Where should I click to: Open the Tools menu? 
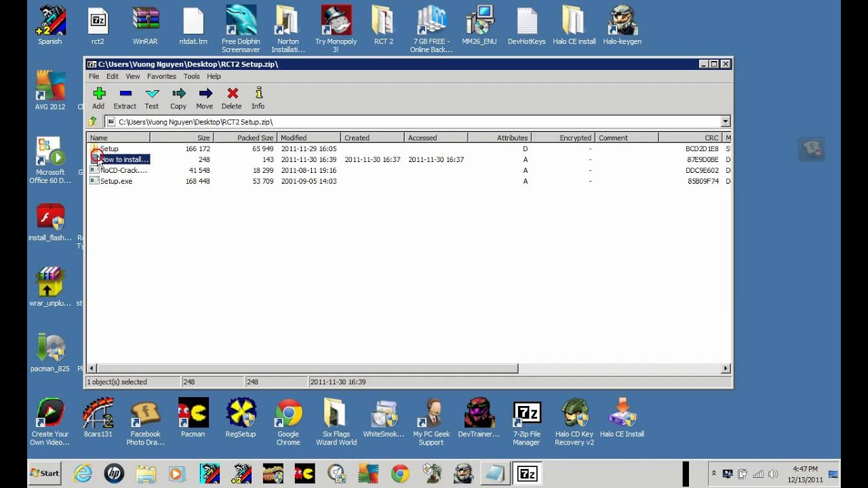[x=192, y=77]
